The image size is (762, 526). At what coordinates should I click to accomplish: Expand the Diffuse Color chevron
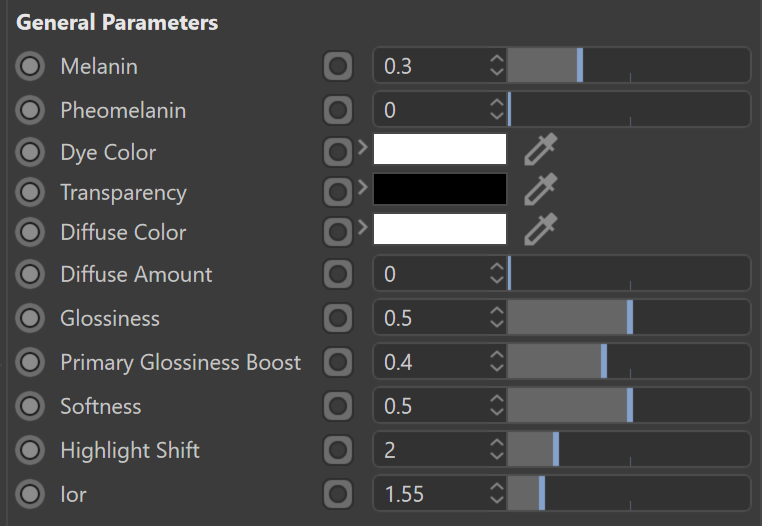coord(363,227)
